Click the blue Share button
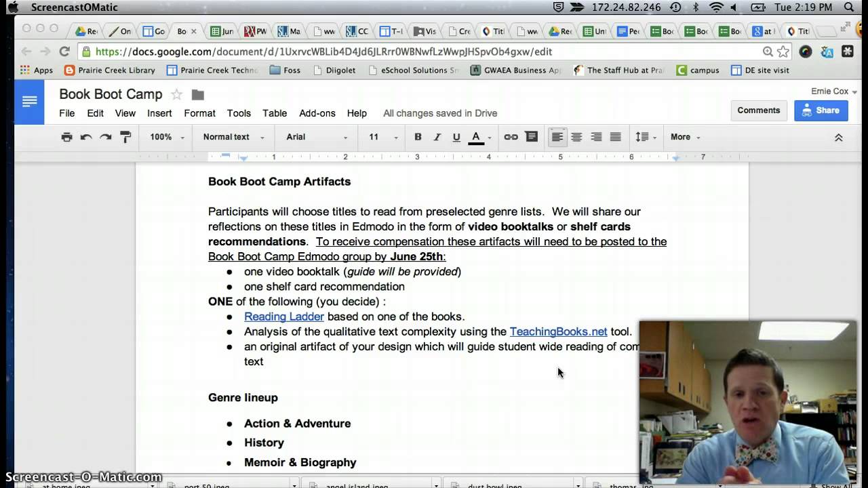868x488 pixels. tap(821, 110)
